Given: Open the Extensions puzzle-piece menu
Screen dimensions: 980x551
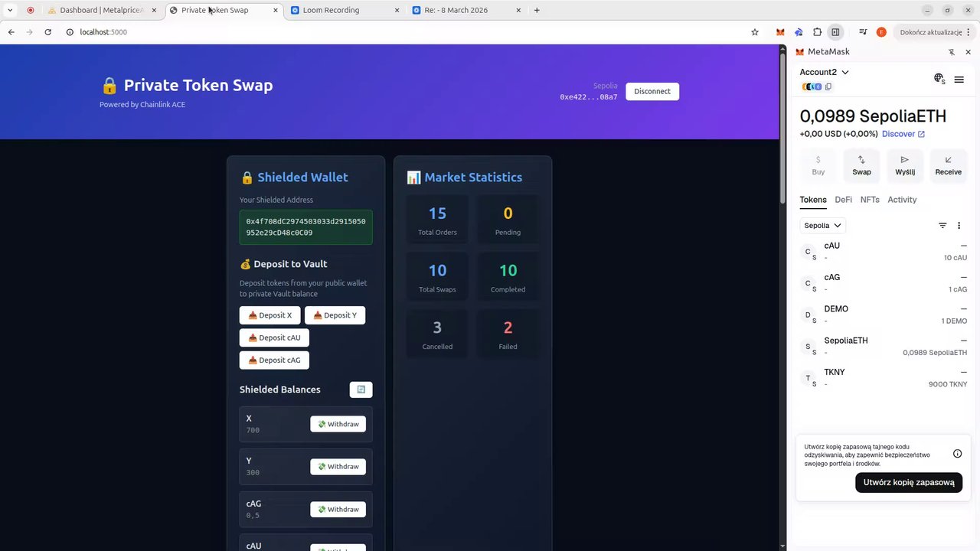Looking at the screenshot, I should pyautogui.click(x=817, y=32).
